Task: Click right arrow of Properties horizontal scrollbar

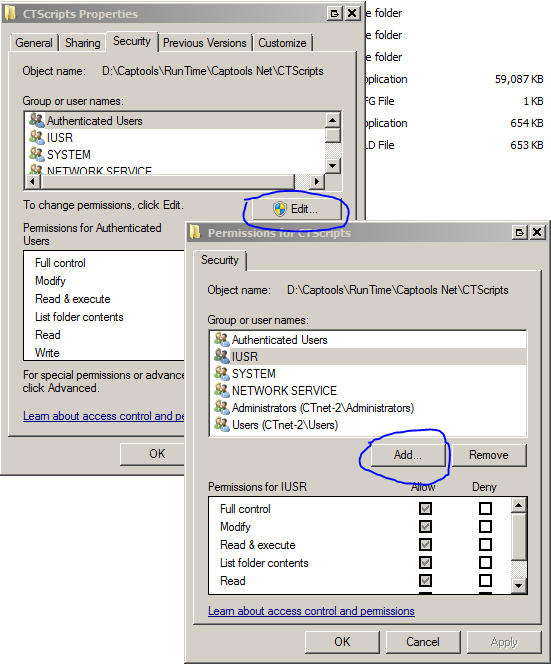Action: tap(316, 182)
